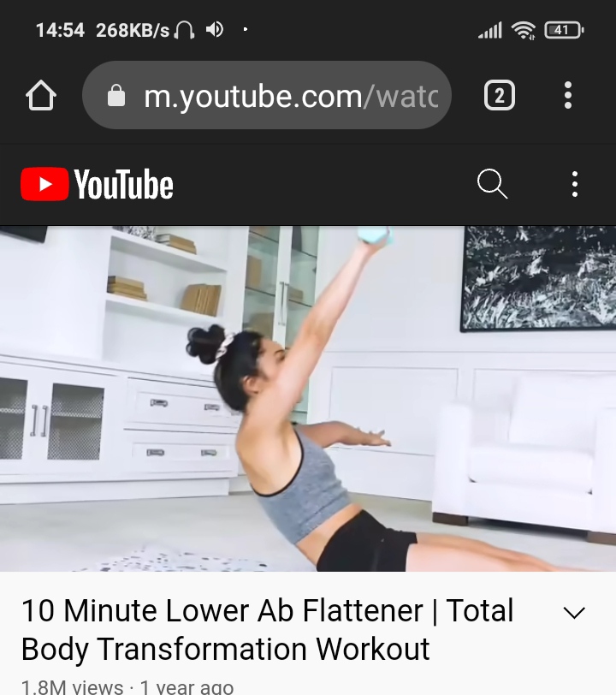
Task: Open the YouTube header three-dot menu
Action: 575,184
